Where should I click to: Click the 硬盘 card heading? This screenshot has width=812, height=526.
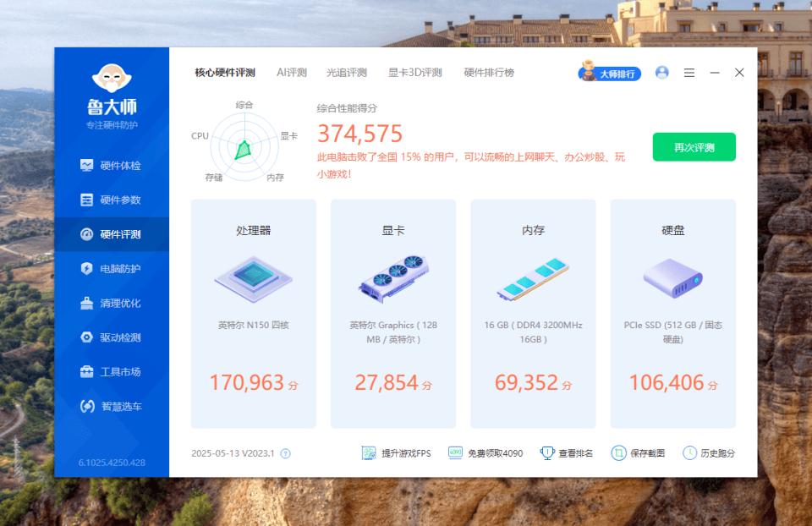pyautogui.click(x=673, y=231)
